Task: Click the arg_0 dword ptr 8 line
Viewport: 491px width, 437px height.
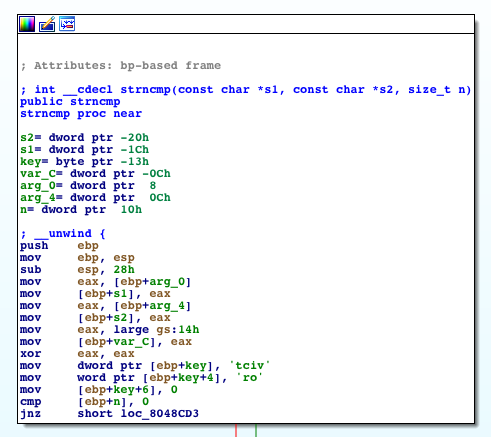Action: pos(88,185)
